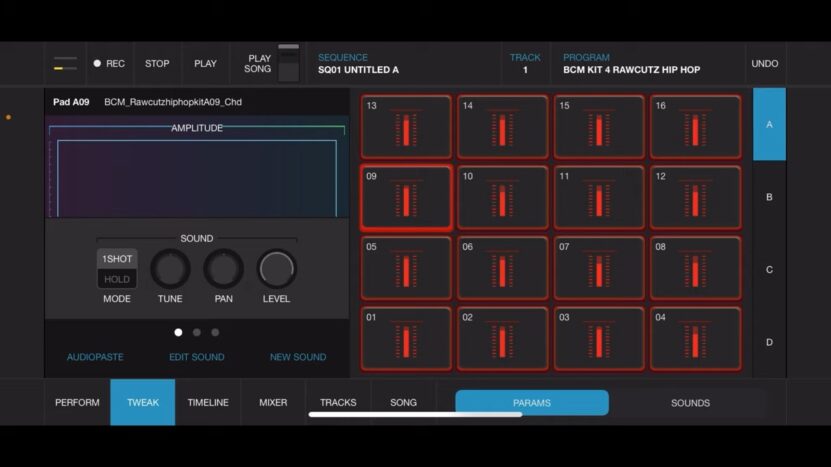Tap drum pad 16
The width and height of the screenshot is (831, 467).
(695, 127)
